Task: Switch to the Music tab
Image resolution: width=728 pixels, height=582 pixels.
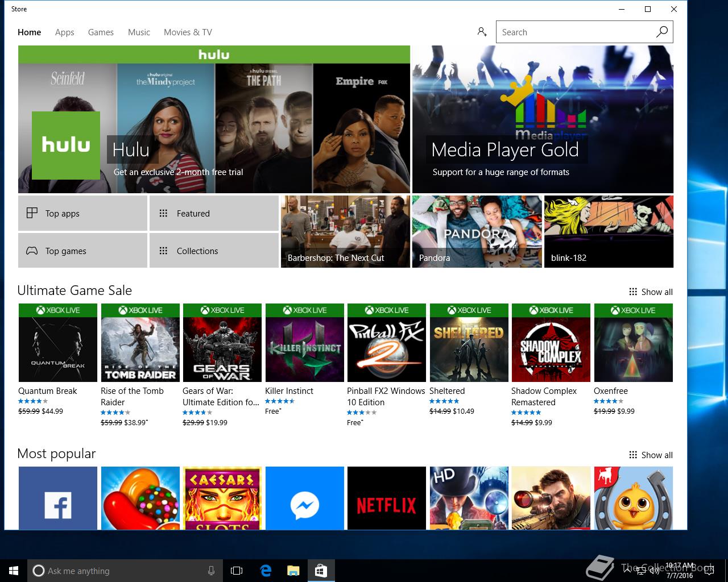Action: pos(139,32)
